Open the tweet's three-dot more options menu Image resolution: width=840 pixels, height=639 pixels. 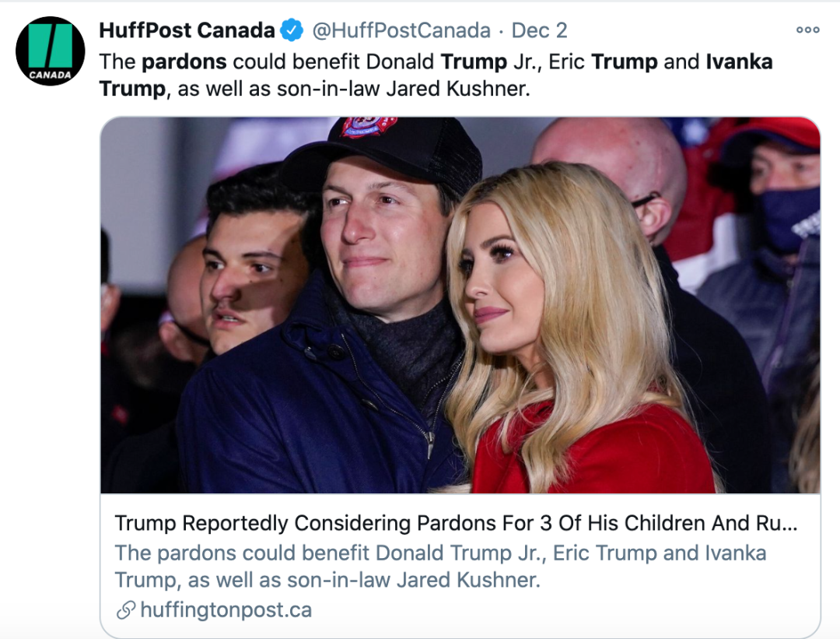click(808, 30)
